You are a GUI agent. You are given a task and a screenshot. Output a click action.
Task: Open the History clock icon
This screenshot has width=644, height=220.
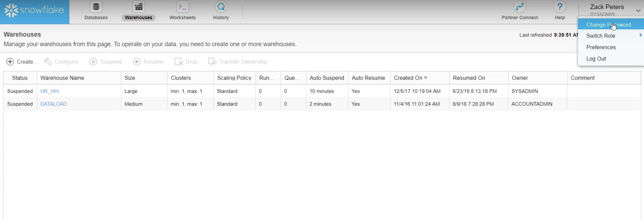point(221,7)
